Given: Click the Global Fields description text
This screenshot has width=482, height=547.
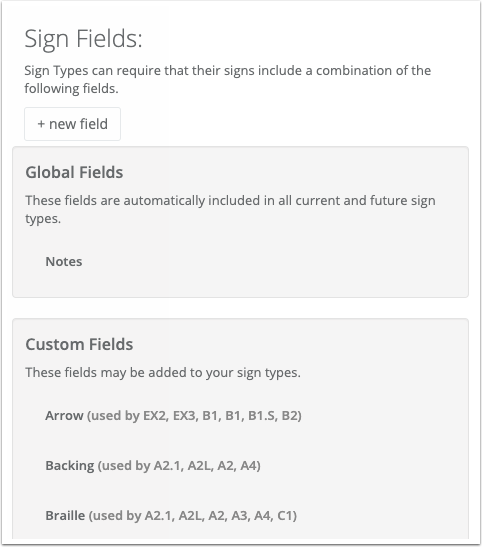Looking at the screenshot, I should [230, 209].
